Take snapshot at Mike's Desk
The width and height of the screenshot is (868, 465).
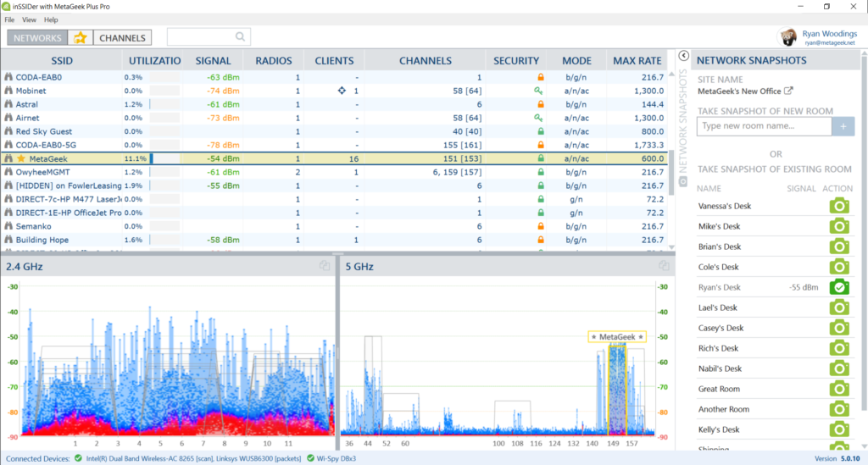pyautogui.click(x=839, y=226)
